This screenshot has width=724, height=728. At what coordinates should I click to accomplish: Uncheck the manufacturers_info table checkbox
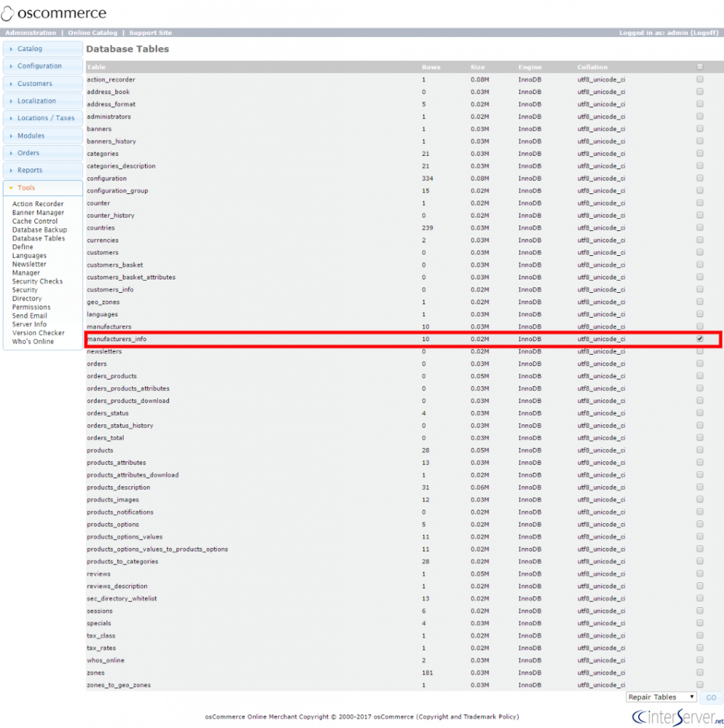(700, 339)
